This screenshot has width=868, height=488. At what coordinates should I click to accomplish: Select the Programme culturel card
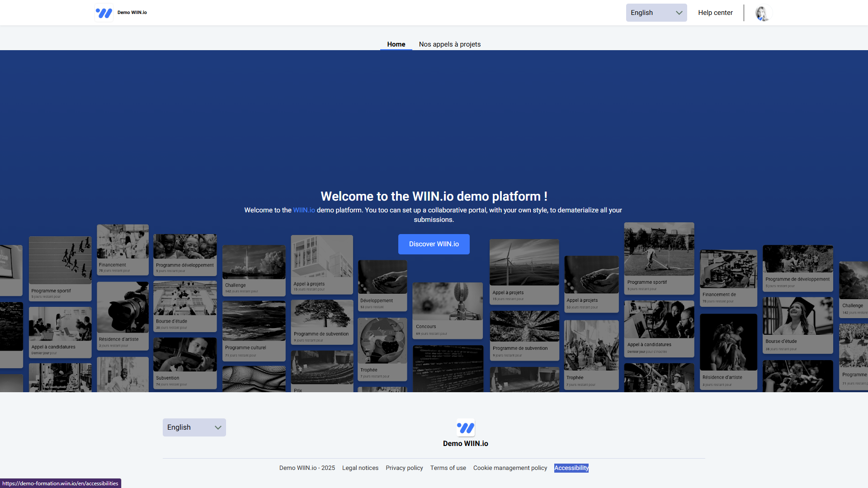point(254,331)
